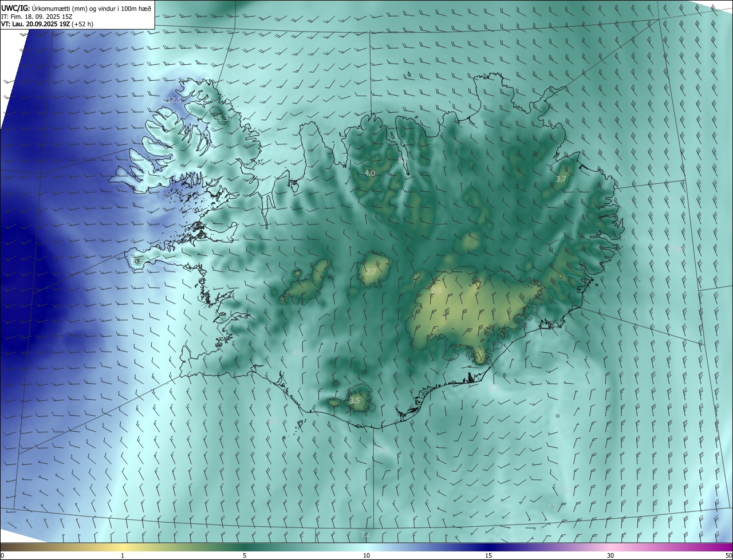Click the 15 tick on the color scale
The image size is (733, 560).
[x=488, y=555]
